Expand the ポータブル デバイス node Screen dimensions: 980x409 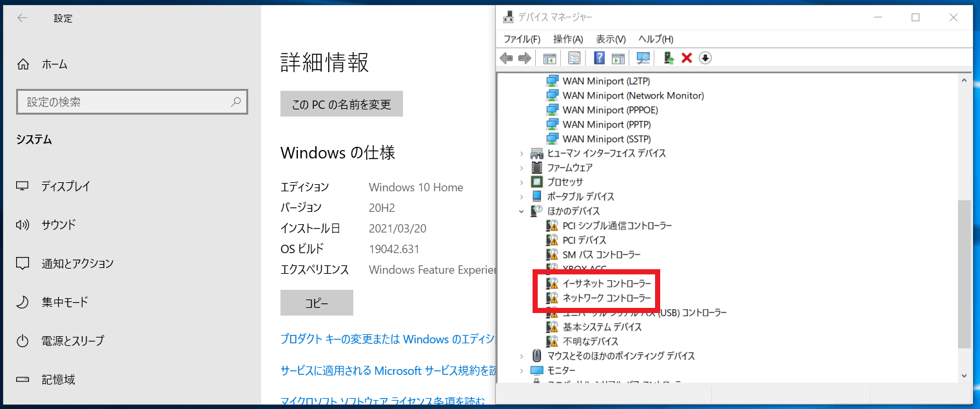pos(522,196)
